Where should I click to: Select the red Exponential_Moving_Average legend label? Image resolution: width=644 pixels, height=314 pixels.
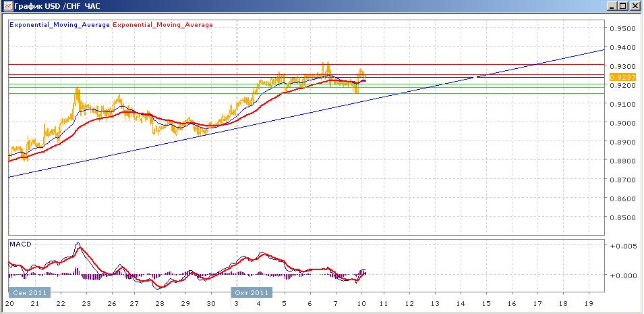(x=163, y=25)
